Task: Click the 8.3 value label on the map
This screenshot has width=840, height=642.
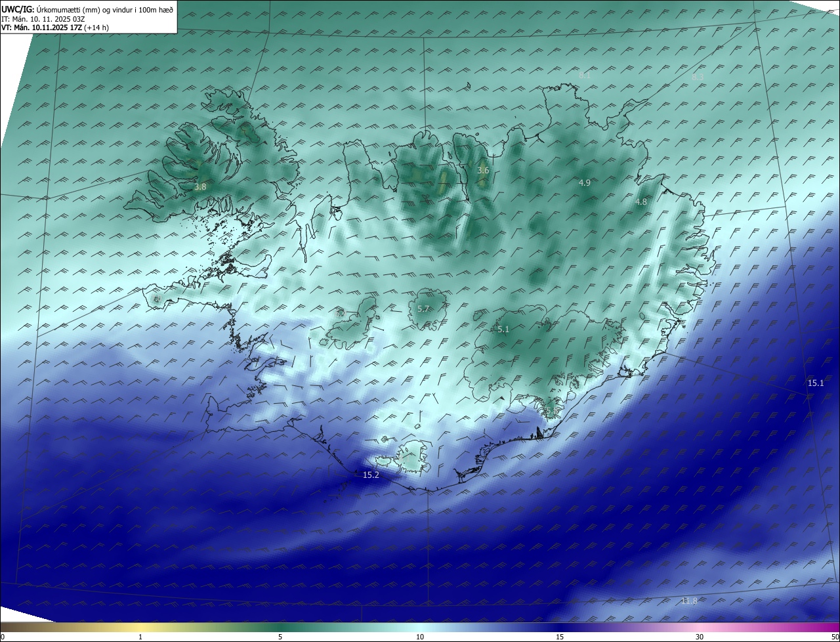Action: coord(698,77)
